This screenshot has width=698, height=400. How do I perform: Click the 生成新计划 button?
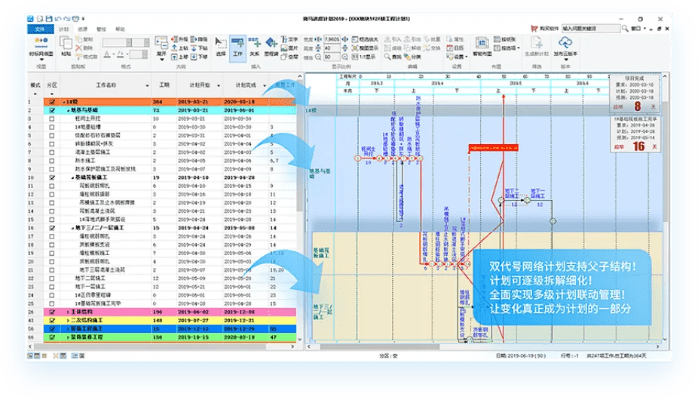536,46
